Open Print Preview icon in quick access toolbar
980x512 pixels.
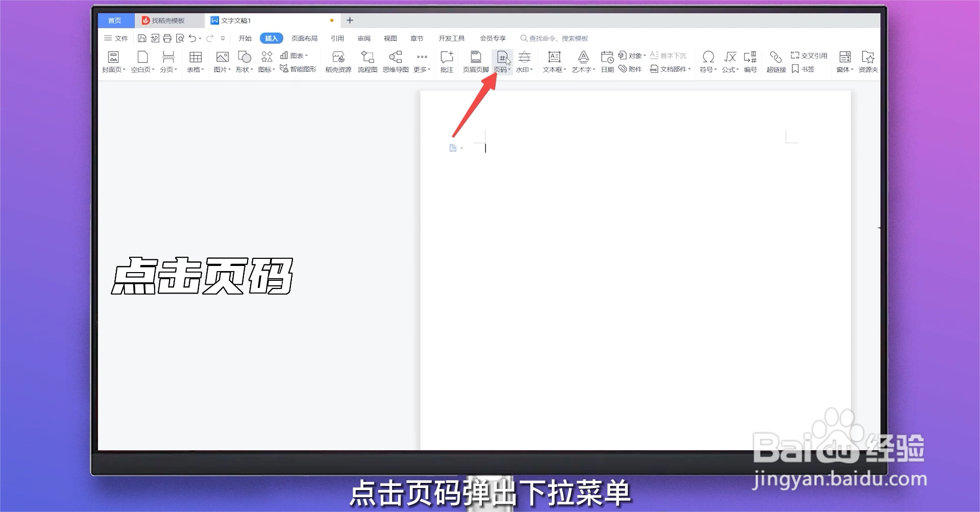(x=180, y=38)
